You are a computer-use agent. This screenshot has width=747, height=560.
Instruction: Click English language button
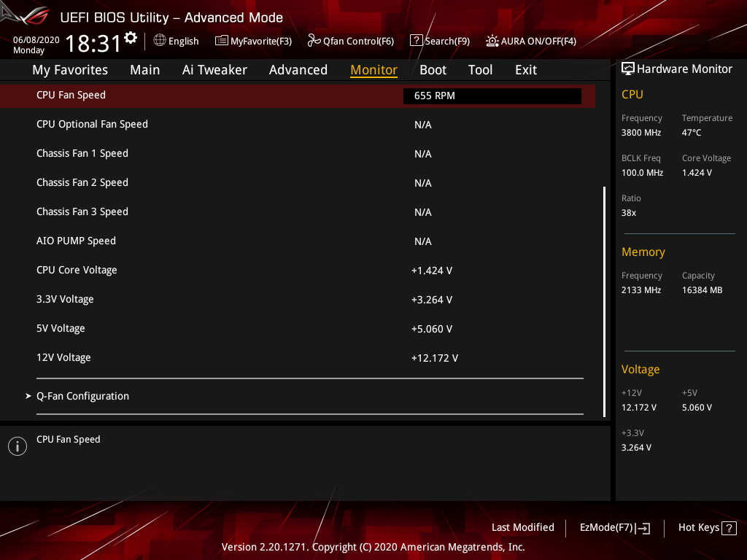(177, 41)
